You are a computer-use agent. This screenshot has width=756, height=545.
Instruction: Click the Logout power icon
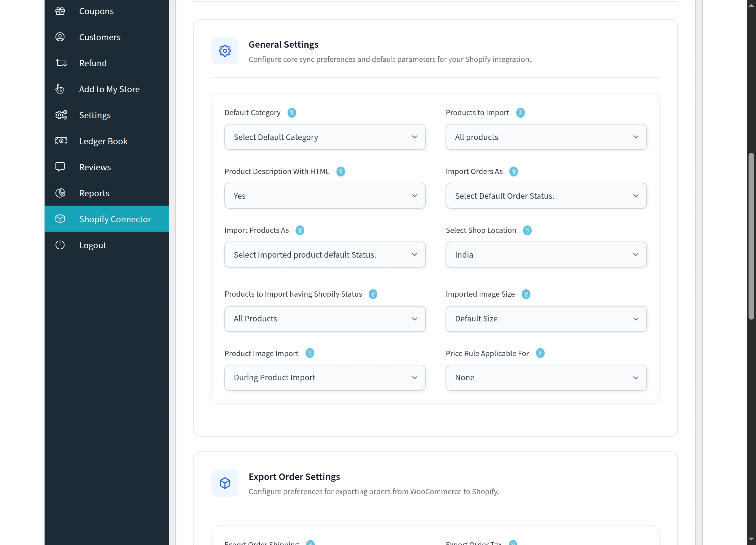tap(60, 245)
